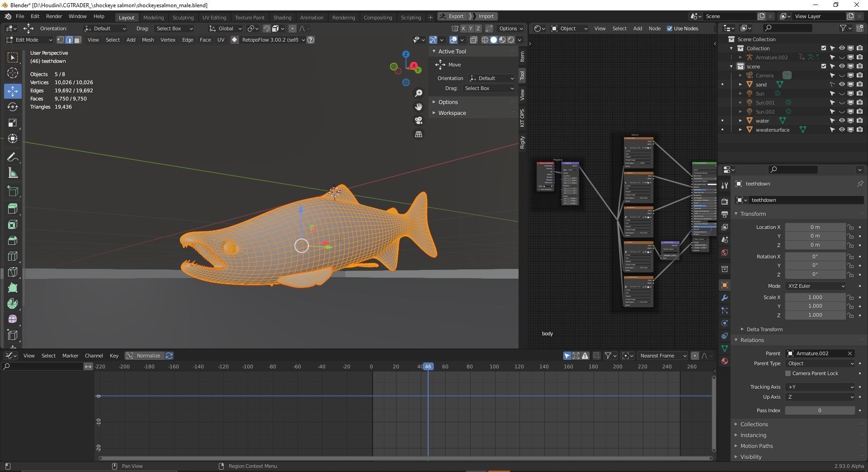
Task: Open the Drag Select Box dropdown in header
Action: 174,29
